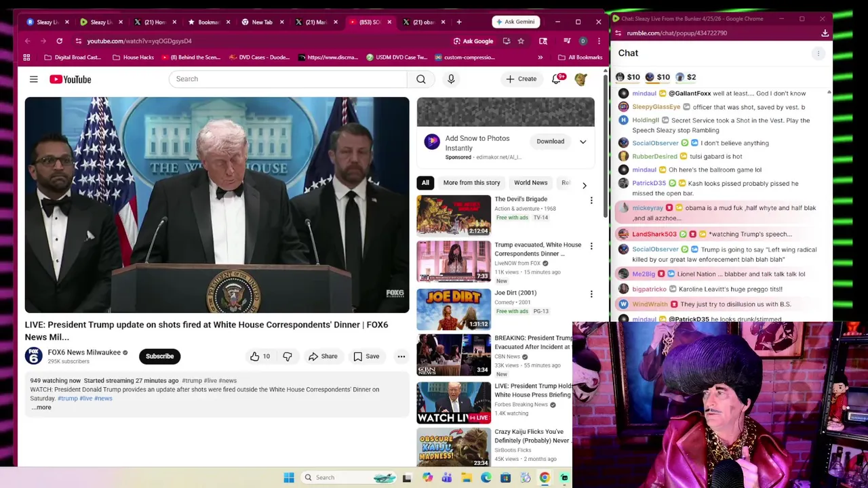
Task: Show hidden bookmarks with the chevron
Action: click(x=540, y=58)
